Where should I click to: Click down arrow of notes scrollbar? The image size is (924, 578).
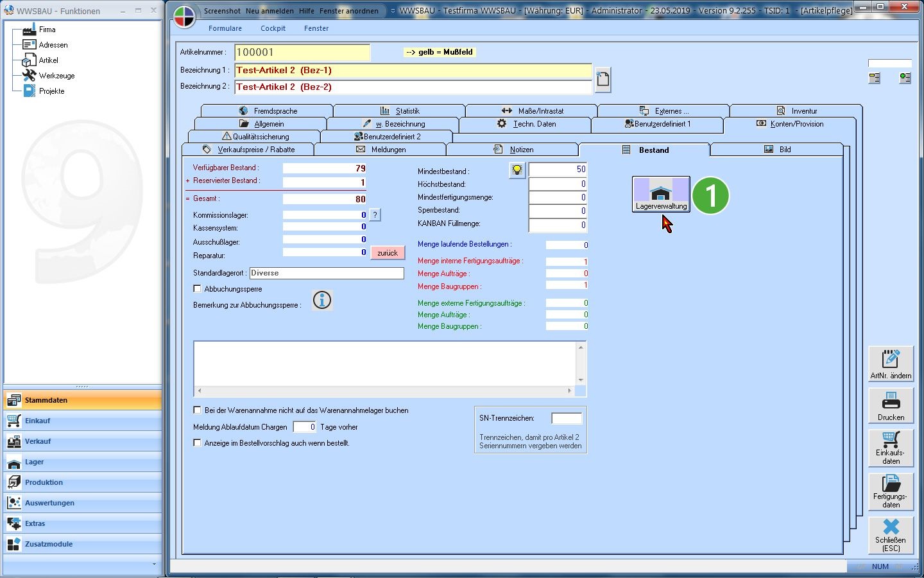tap(581, 380)
